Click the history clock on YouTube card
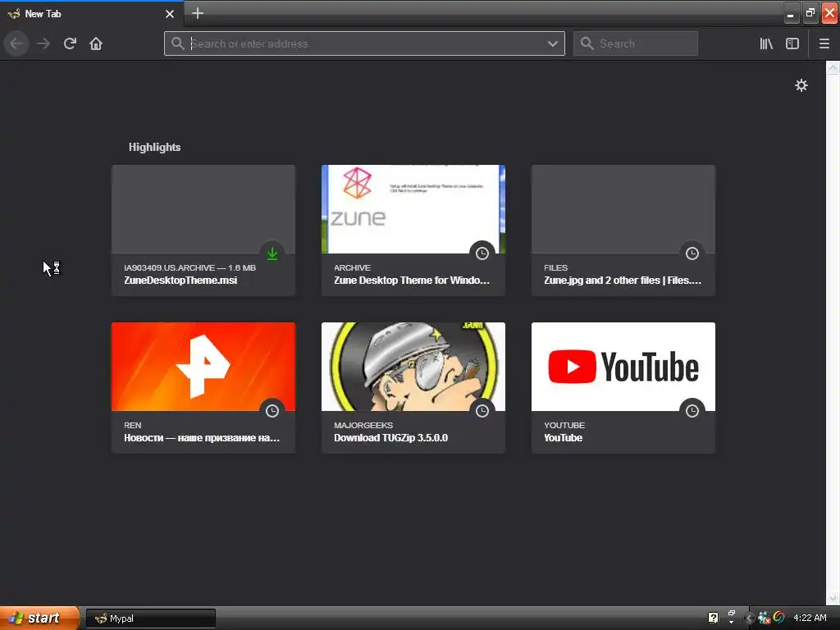Viewport: 840px width, 630px height. [x=692, y=411]
